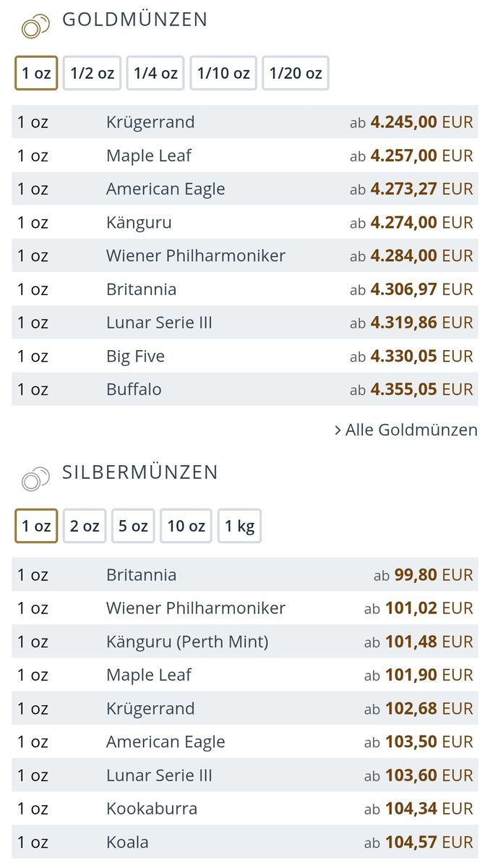Select the 1/2 oz gold weight tab

pos(92,73)
